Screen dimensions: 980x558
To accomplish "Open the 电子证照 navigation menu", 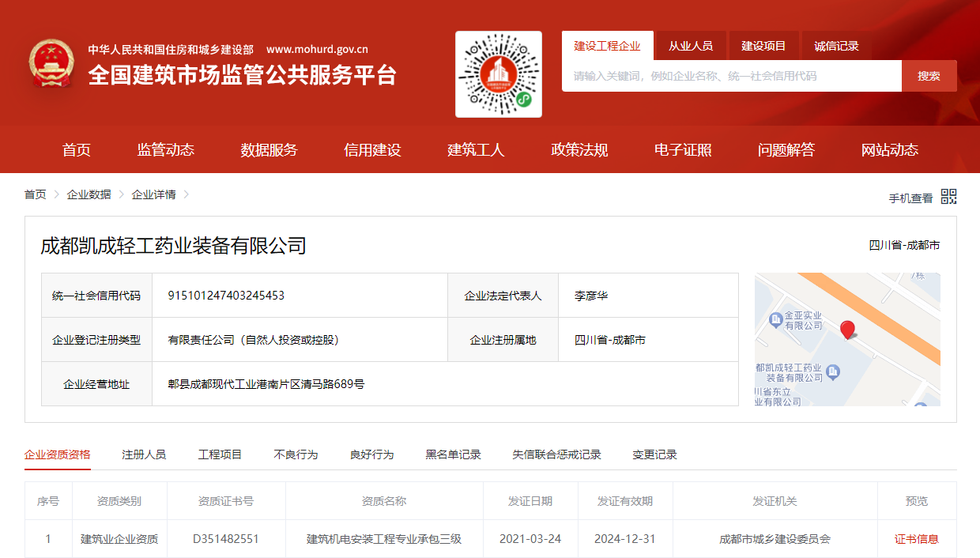I will [x=683, y=150].
